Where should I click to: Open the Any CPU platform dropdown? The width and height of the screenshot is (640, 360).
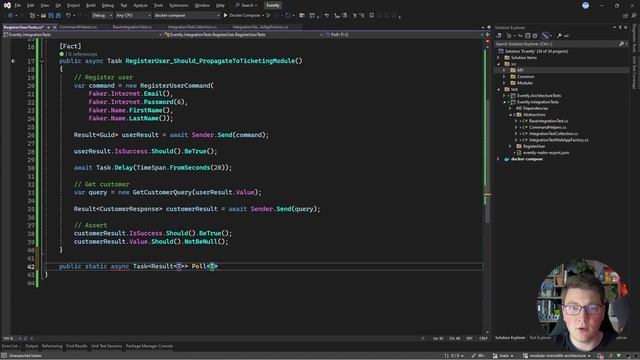133,16
